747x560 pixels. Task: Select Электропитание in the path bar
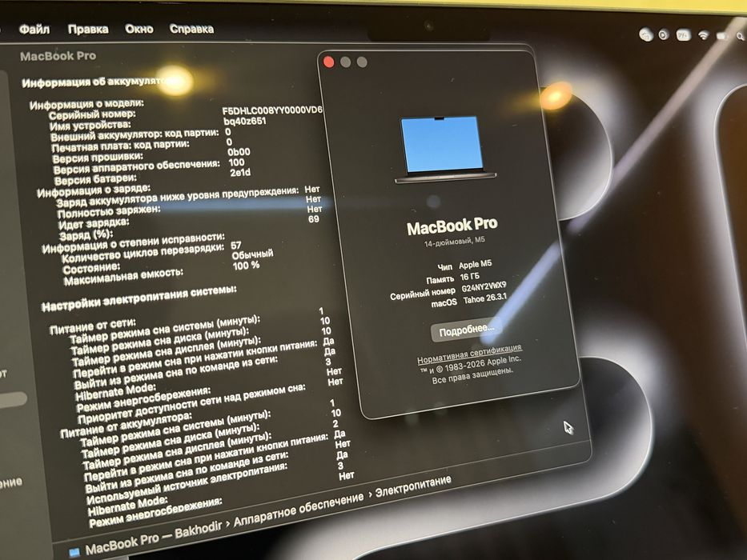click(x=413, y=486)
